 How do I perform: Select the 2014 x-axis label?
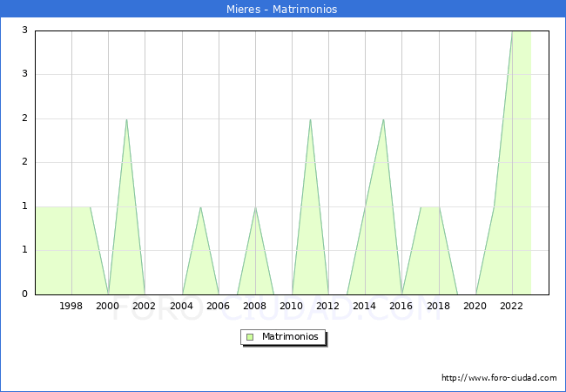[364, 306]
